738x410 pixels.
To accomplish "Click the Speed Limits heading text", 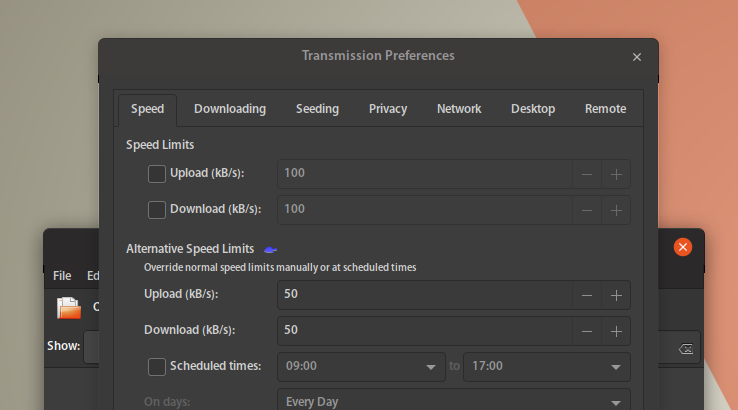I will point(160,145).
